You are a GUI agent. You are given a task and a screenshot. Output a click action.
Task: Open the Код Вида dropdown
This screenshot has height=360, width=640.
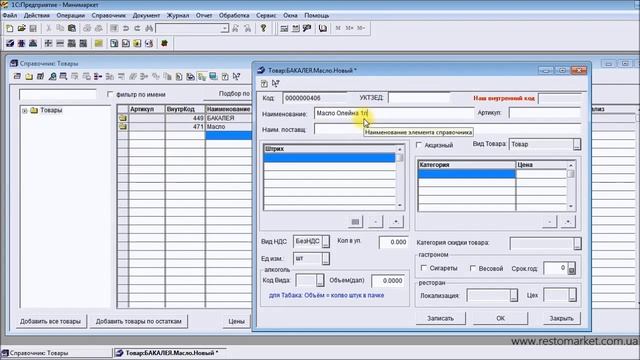coord(320,280)
